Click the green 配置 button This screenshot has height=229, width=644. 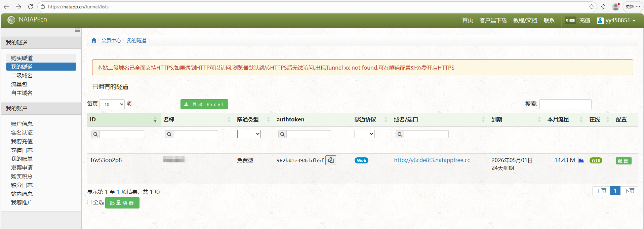[x=623, y=161]
